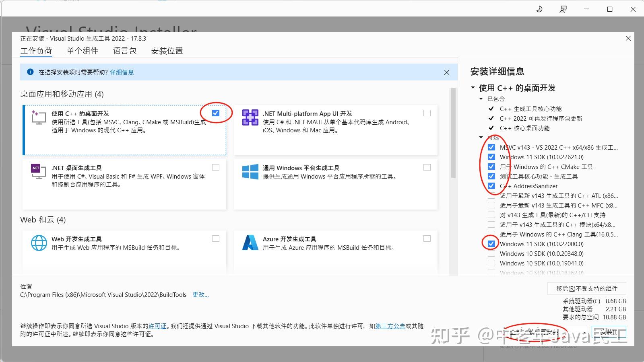Image resolution: width=644 pixels, height=362 pixels.
Task: Select C++ 2022 可再发行程序包更新 item
Action: coord(541,118)
